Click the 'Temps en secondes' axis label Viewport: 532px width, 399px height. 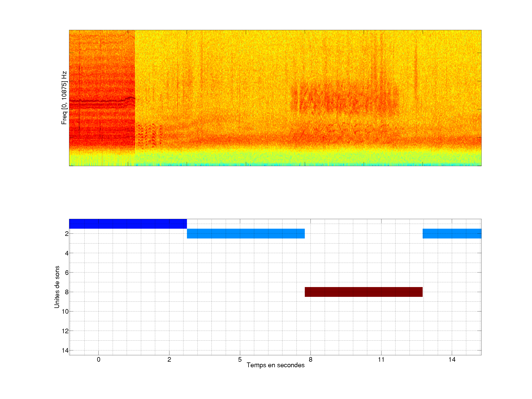[x=275, y=365]
